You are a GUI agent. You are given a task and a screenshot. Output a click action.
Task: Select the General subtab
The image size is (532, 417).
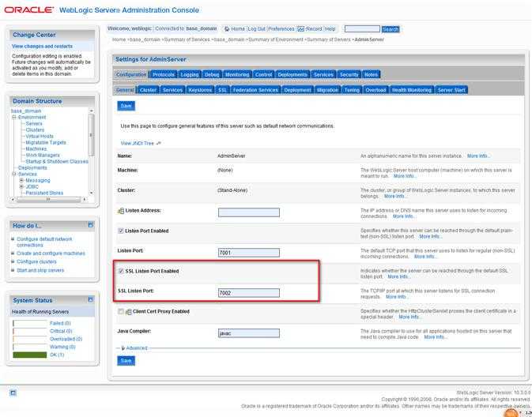click(125, 90)
